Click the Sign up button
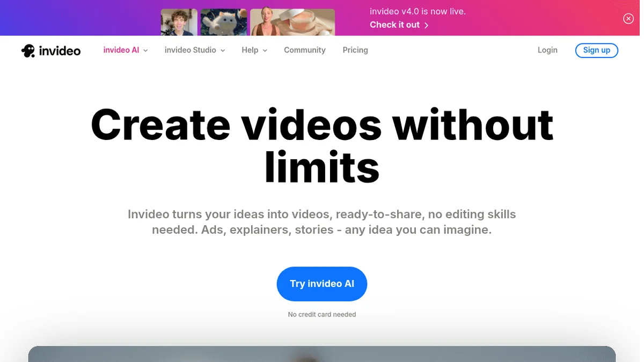Viewport: 644px width, 362px height. click(597, 50)
